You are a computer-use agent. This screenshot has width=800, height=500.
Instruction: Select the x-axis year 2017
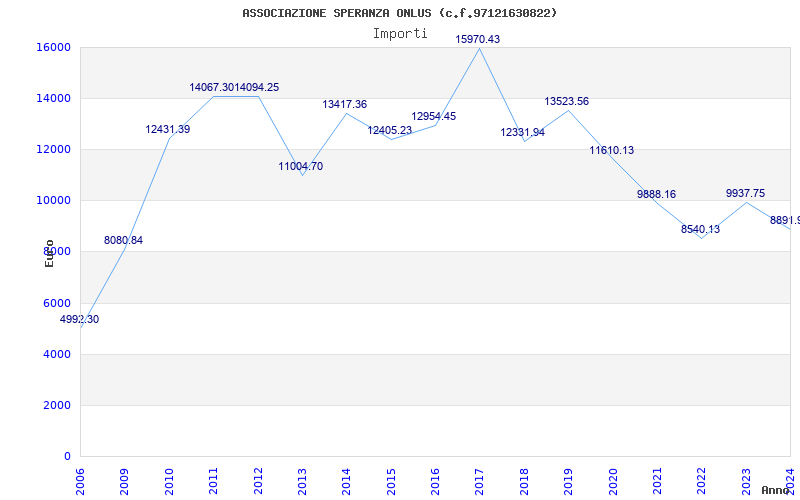coord(480,482)
